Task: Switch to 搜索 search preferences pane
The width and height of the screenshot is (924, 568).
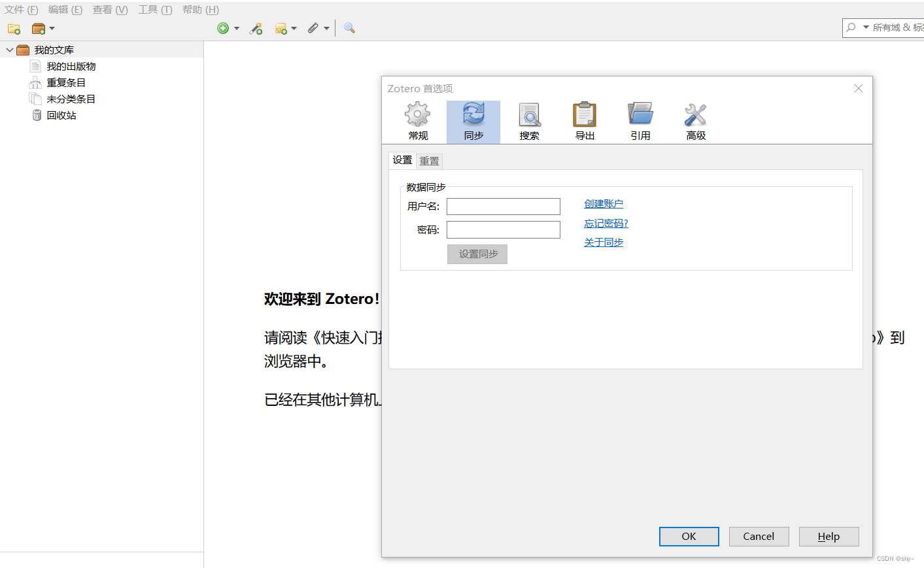Action: coord(529,122)
